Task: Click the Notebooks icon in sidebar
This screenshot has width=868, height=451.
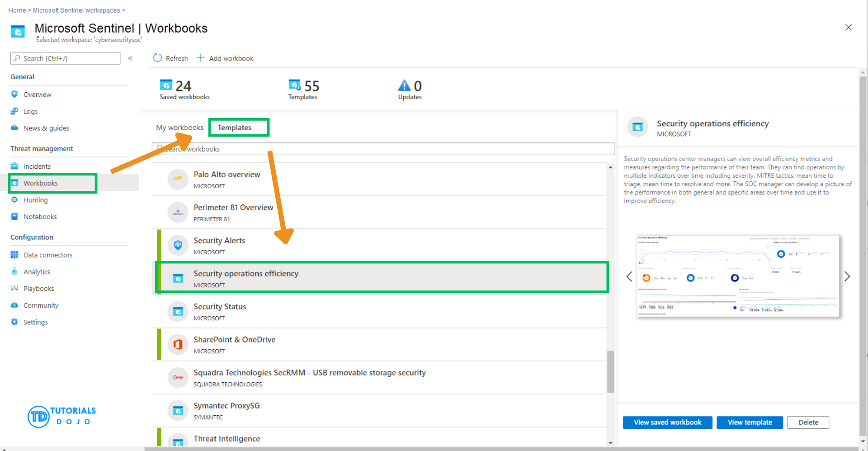Action: 14,216
